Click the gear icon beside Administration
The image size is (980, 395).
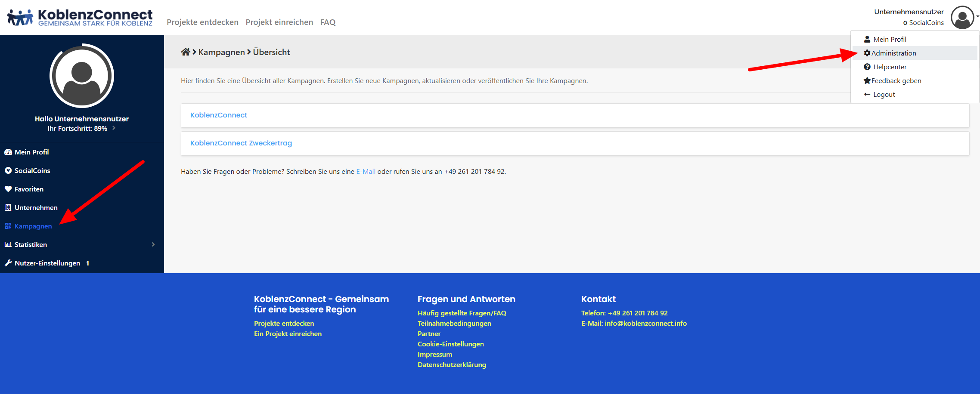click(867, 53)
